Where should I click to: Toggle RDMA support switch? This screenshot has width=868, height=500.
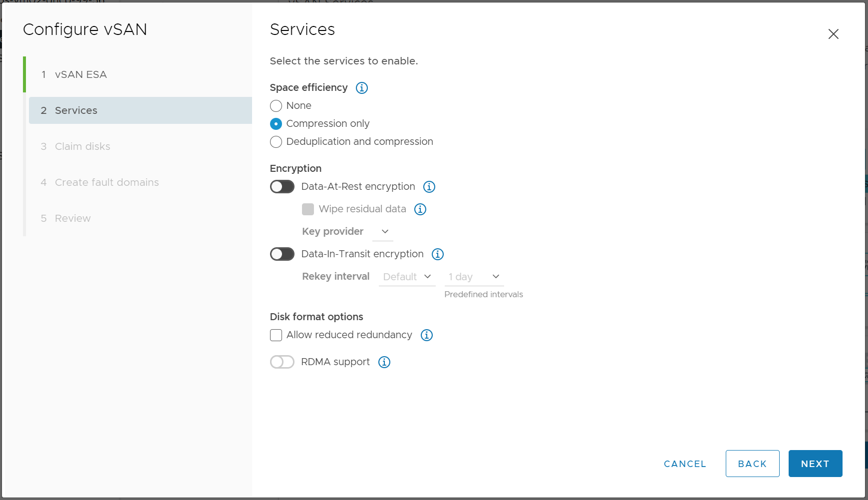click(282, 362)
